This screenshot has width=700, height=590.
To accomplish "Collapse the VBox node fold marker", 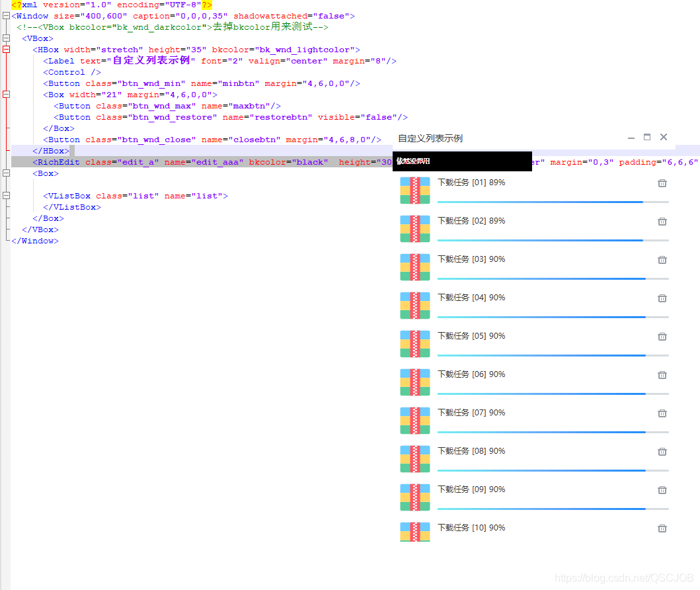I will pyautogui.click(x=6, y=38).
